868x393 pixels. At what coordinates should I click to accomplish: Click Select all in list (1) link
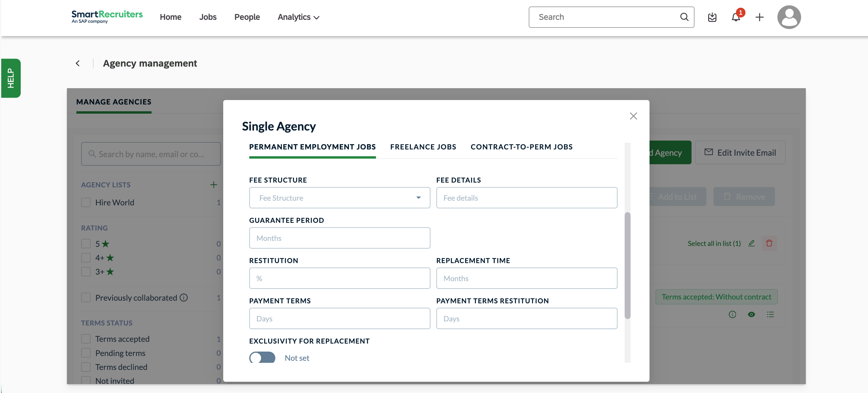click(714, 244)
